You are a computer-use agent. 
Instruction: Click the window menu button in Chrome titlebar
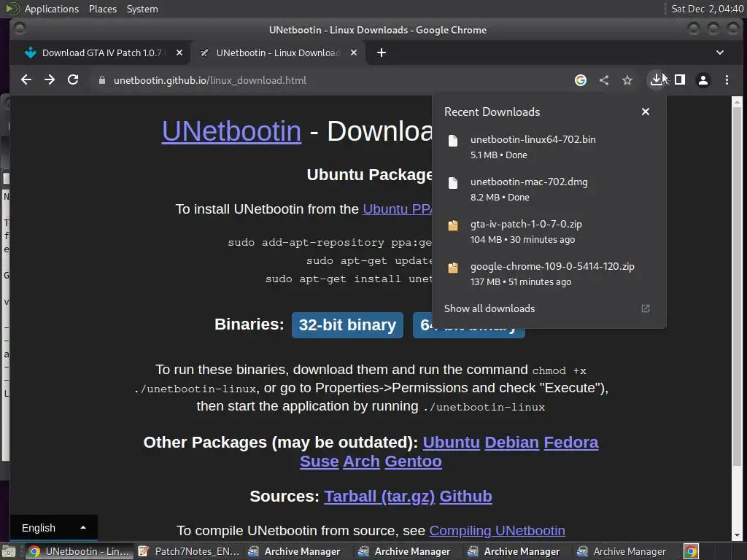click(x=20, y=29)
